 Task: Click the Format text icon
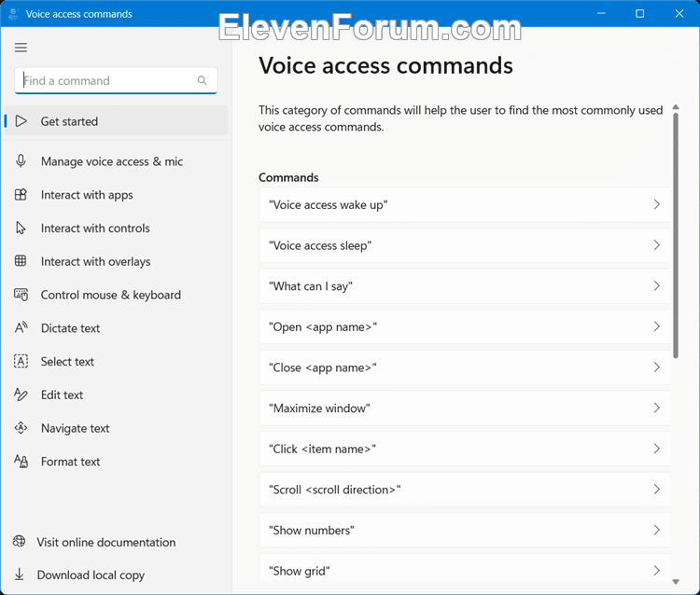pyautogui.click(x=21, y=462)
